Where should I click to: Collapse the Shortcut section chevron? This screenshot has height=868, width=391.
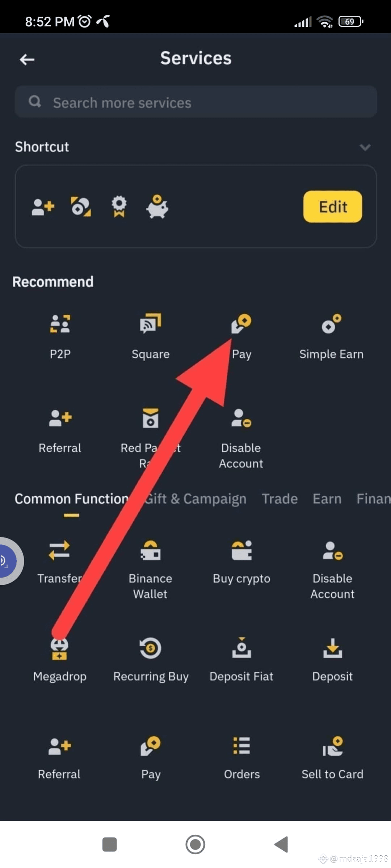(x=365, y=147)
